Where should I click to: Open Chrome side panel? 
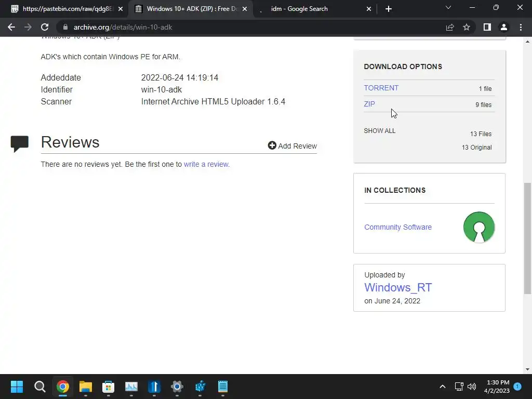(x=487, y=27)
